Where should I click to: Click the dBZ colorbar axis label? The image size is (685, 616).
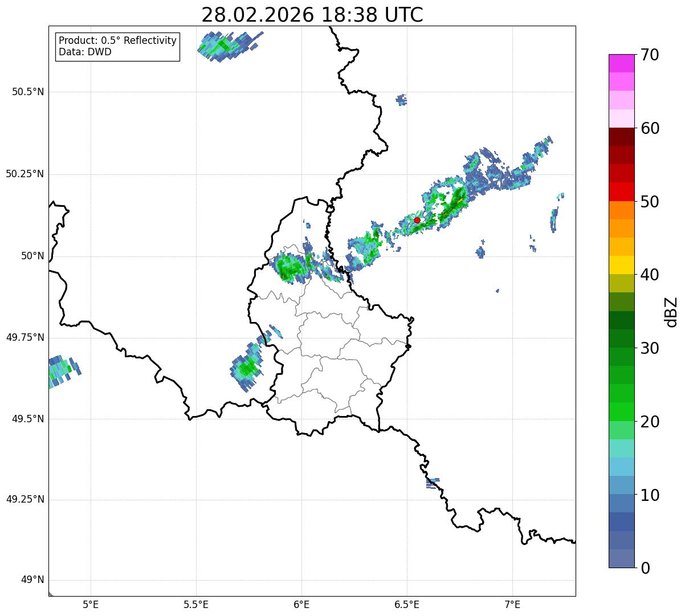tap(672, 311)
